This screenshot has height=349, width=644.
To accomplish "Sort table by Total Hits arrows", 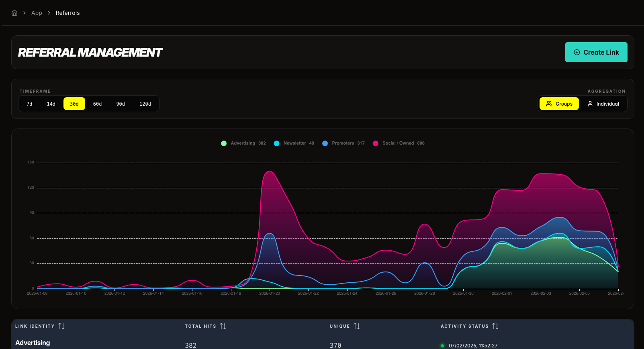I will (x=223, y=326).
